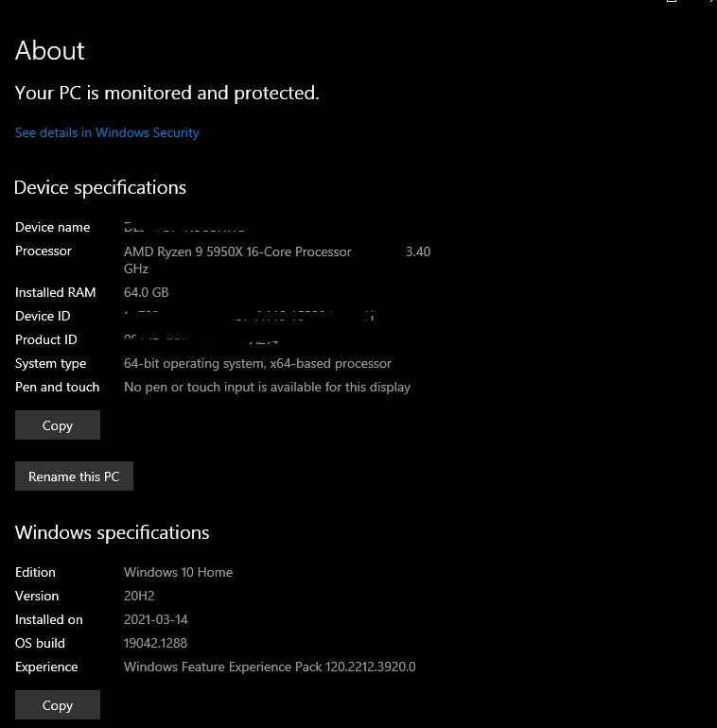This screenshot has height=728, width=717.
Task: Select the 2021-03-14 install date
Action: coord(156,619)
